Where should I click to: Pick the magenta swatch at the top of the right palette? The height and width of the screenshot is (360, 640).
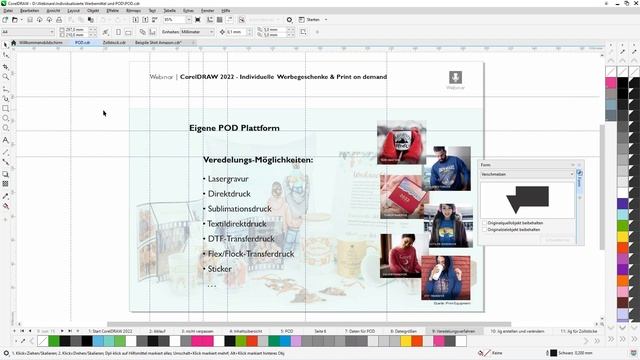(x=611, y=82)
